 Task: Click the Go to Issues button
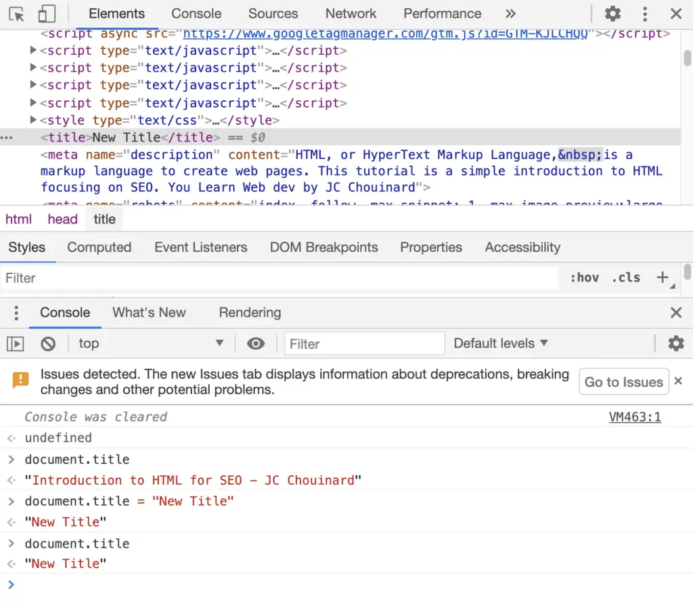[x=623, y=382]
